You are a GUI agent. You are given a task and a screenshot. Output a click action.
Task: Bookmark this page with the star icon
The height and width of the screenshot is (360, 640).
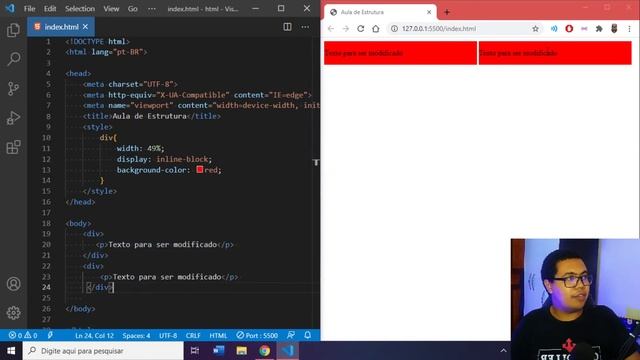point(535,29)
